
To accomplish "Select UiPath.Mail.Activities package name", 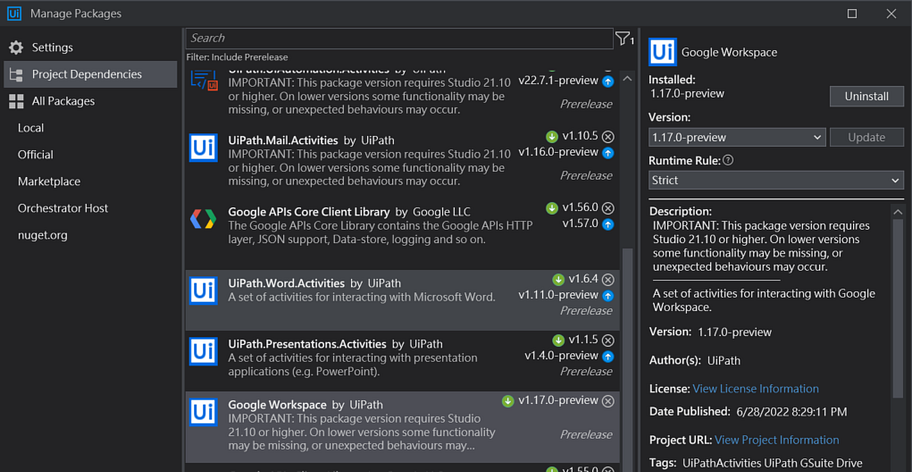I will (283, 140).
